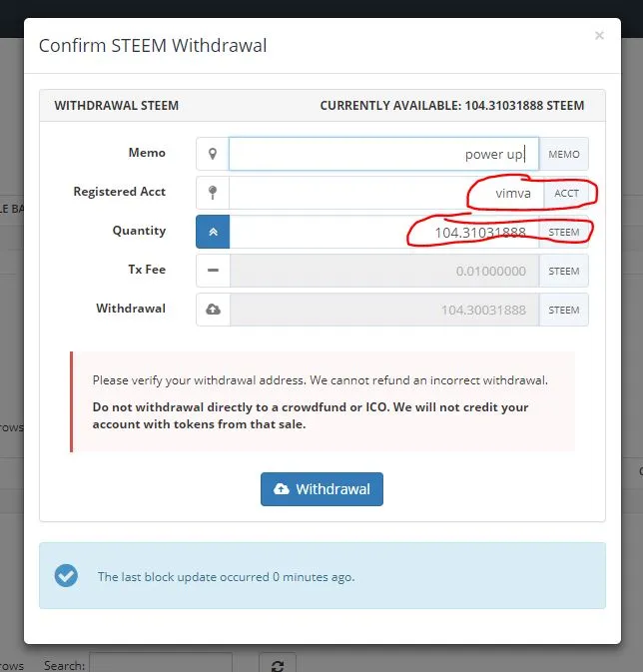
Task: Click the STEEM label beside Withdrawal amount
Action: (x=564, y=310)
